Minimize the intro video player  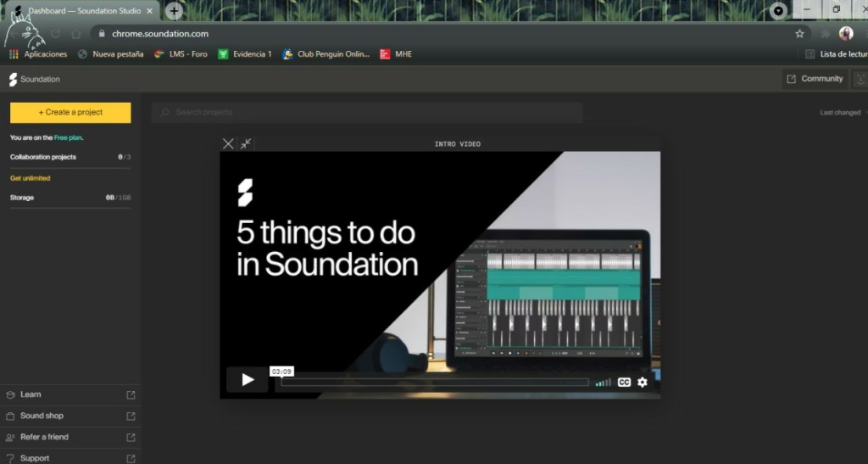click(x=245, y=144)
